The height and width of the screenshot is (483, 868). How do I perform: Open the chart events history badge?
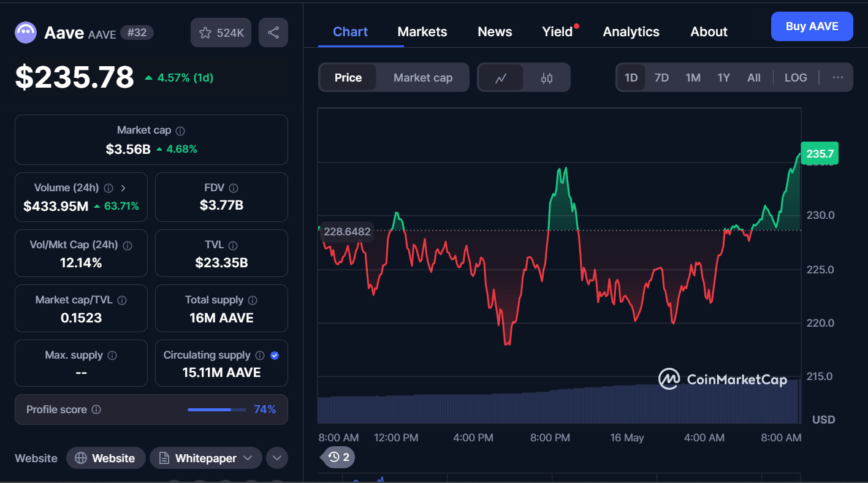[338, 457]
